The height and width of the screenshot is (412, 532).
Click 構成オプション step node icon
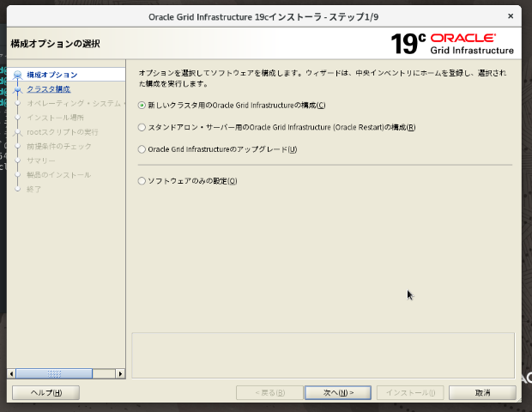(x=18, y=75)
